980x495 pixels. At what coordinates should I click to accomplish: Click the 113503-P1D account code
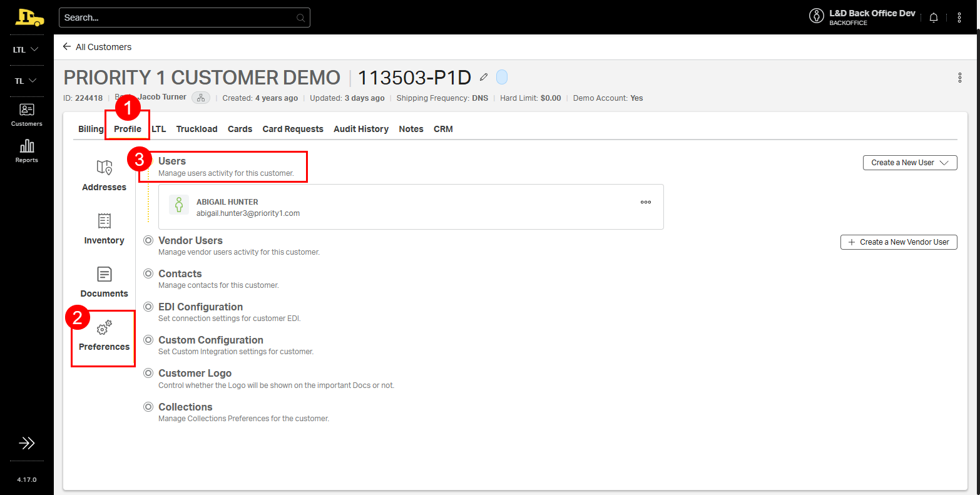pyautogui.click(x=414, y=77)
